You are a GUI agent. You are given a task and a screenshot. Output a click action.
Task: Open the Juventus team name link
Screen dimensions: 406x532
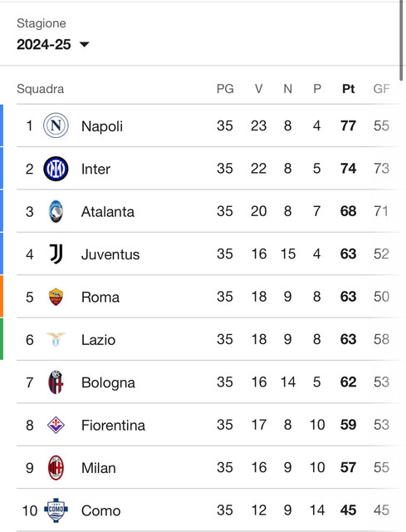tap(110, 254)
